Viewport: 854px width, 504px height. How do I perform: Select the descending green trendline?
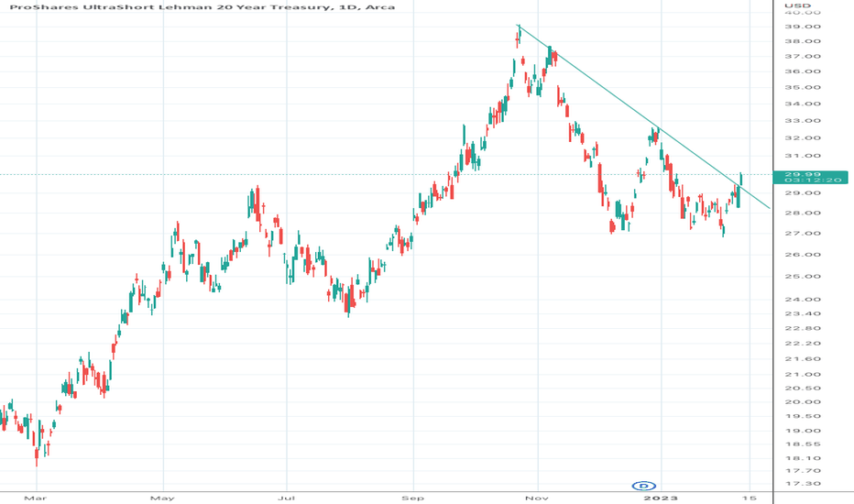642,116
